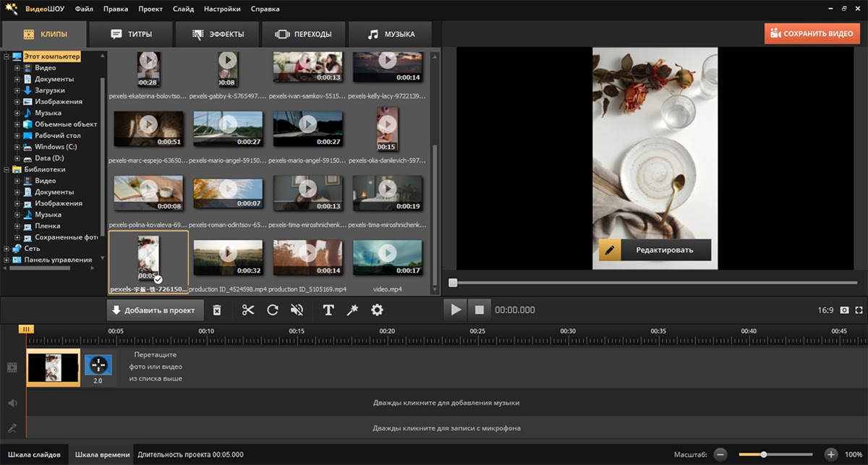The width and height of the screenshot is (868, 465).
Task: Expand the Windows (C:) drive node
Action: (x=17, y=147)
